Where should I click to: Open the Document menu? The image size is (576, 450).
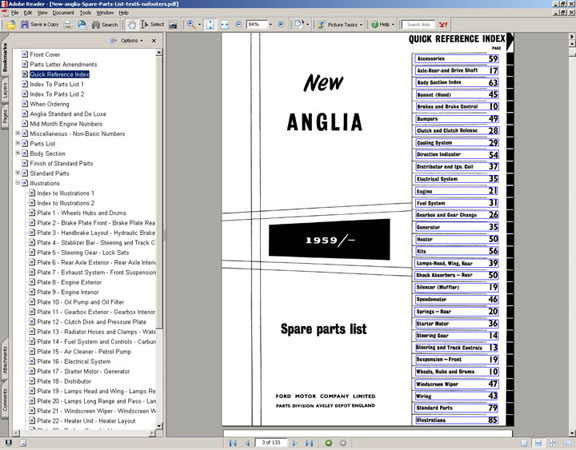tap(63, 12)
